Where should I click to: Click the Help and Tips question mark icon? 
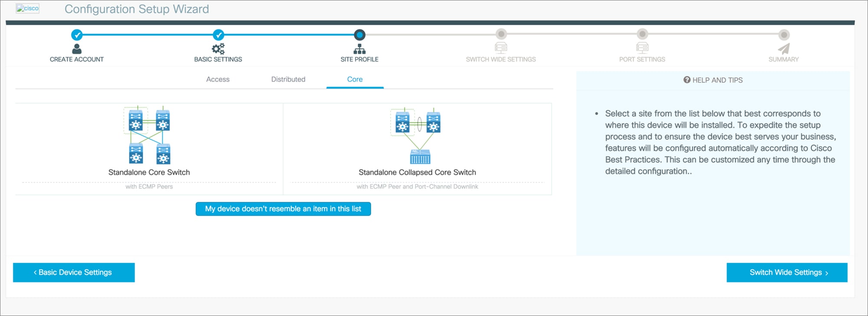click(687, 80)
